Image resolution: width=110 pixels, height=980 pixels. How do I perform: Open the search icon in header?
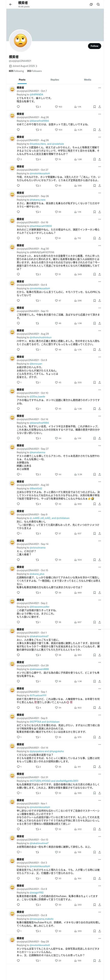click(x=98, y=5)
